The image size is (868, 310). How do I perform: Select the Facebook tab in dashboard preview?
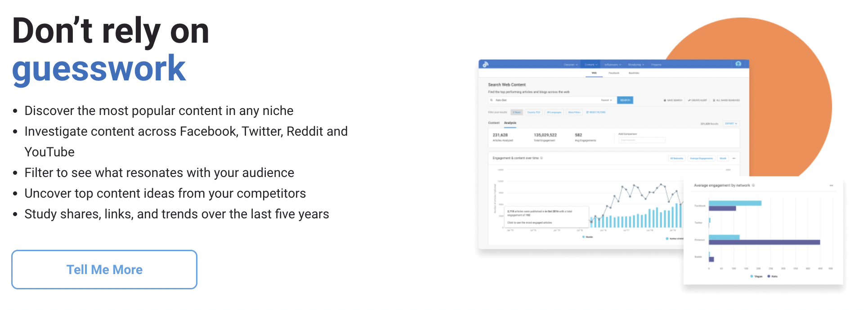[x=614, y=73]
